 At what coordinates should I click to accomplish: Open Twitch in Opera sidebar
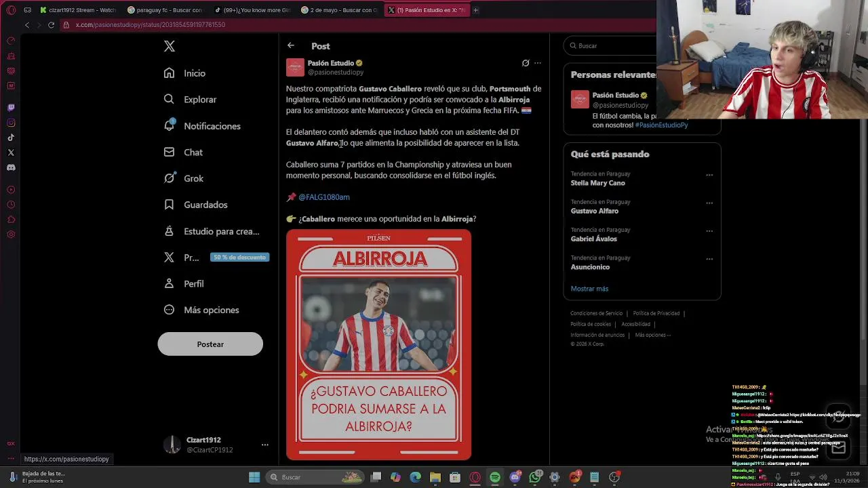pyautogui.click(x=11, y=107)
